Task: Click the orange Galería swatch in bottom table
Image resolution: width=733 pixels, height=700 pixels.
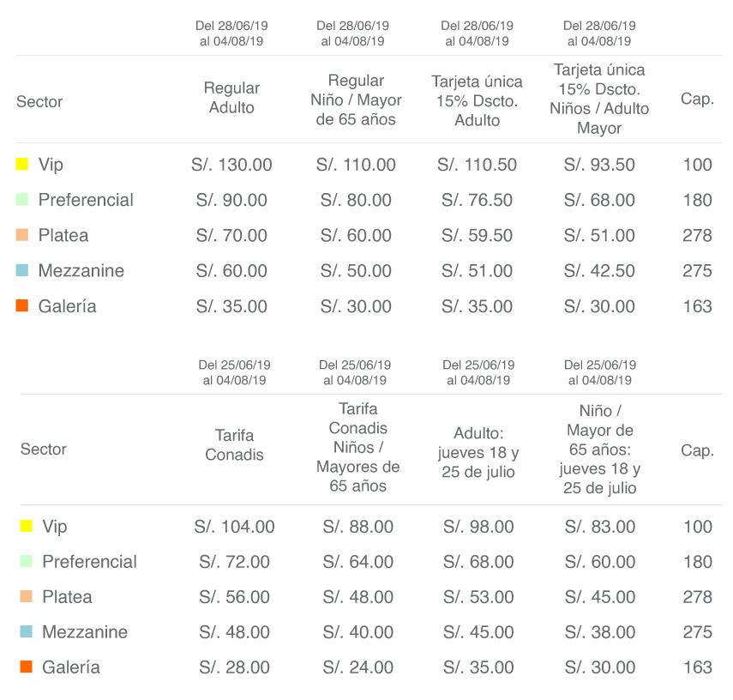Action: (27, 667)
